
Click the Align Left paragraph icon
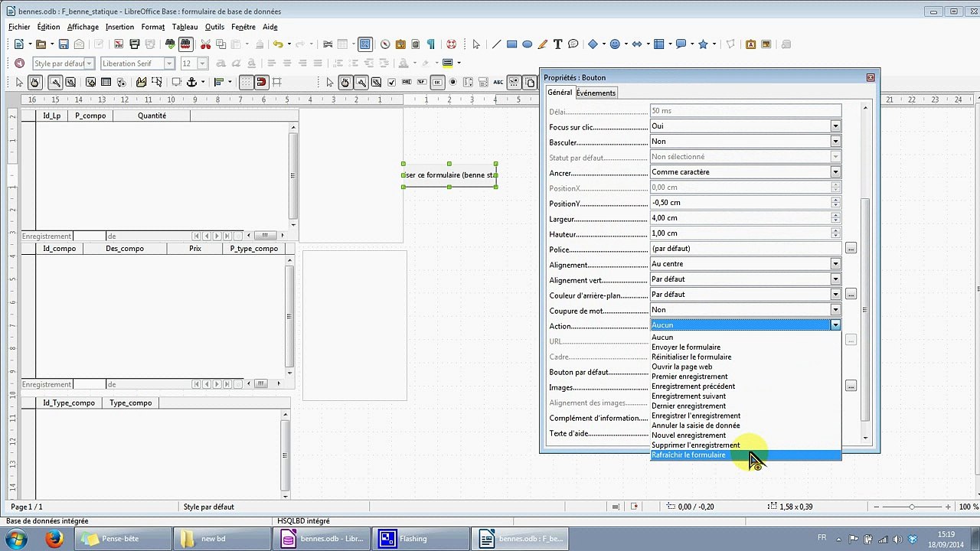point(271,64)
